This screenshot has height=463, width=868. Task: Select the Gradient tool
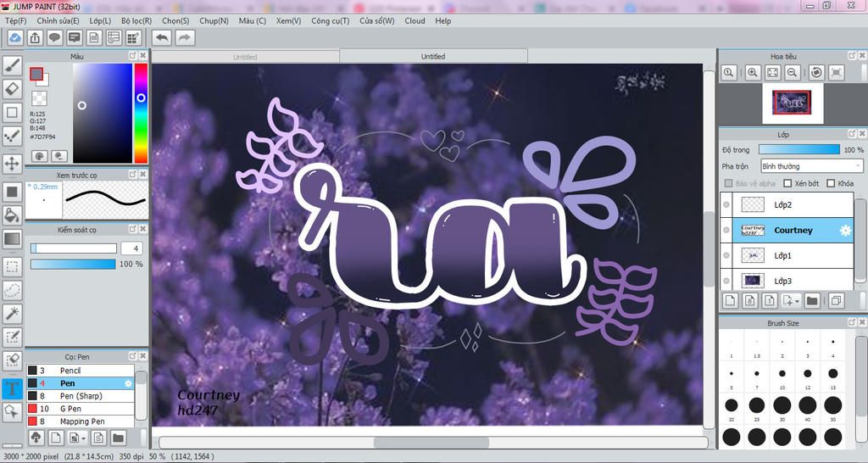coord(12,238)
